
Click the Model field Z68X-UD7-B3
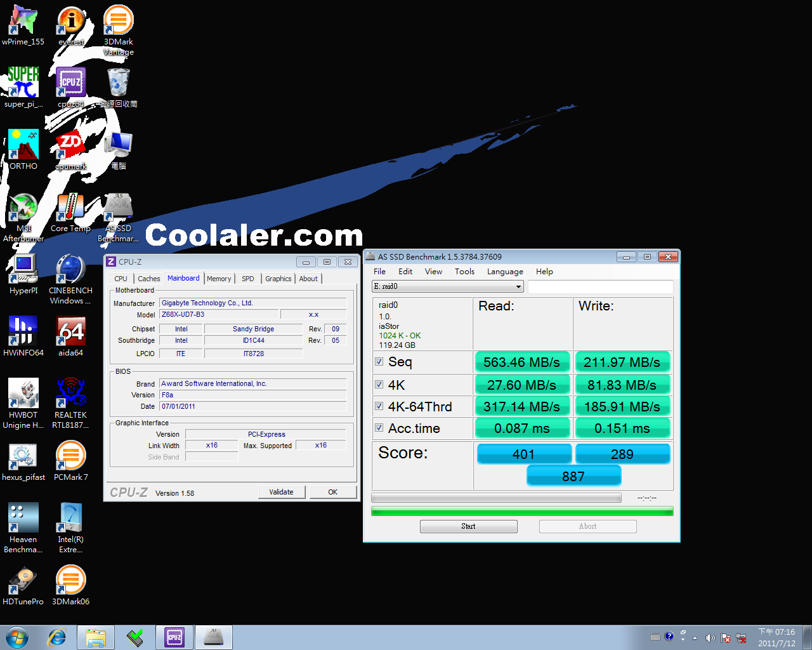click(x=219, y=314)
